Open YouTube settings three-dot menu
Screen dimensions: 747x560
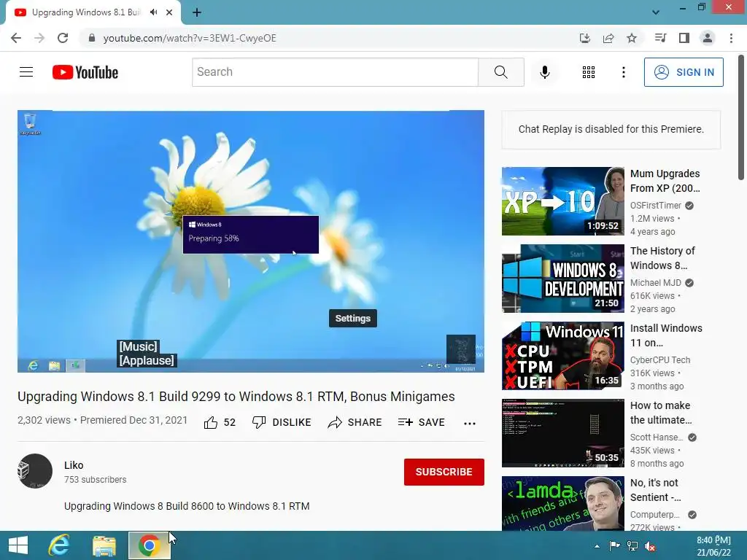point(624,72)
